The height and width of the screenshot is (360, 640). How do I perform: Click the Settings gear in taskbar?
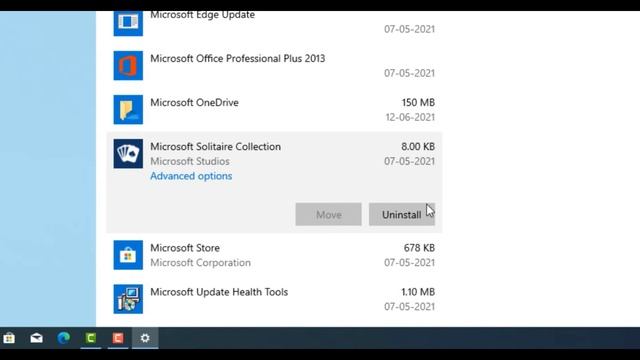[145, 338]
